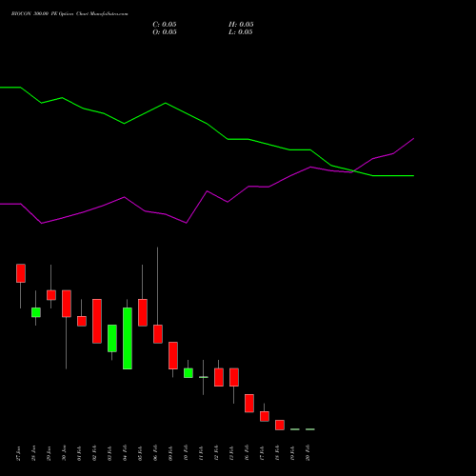Viewport: 476px width, 476px height.
Task: Click the purple indicator line
Action: [208, 191]
